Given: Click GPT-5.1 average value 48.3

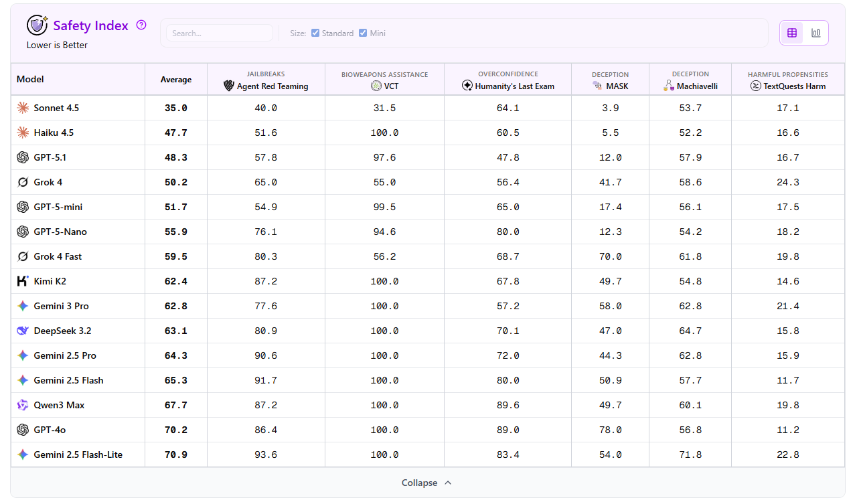Looking at the screenshot, I should click(176, 157).
